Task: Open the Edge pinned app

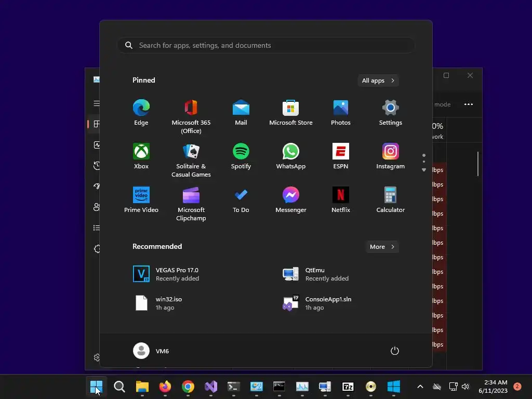Action: 141,113
